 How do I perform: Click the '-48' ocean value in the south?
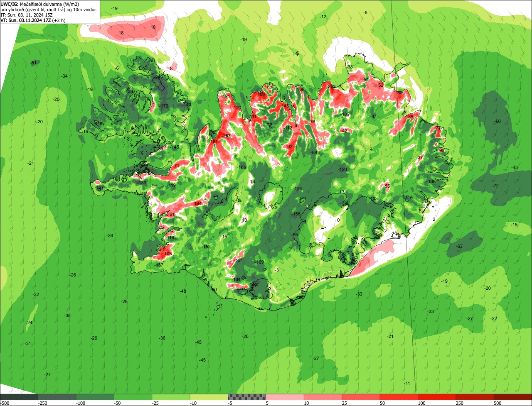point(183,291)
